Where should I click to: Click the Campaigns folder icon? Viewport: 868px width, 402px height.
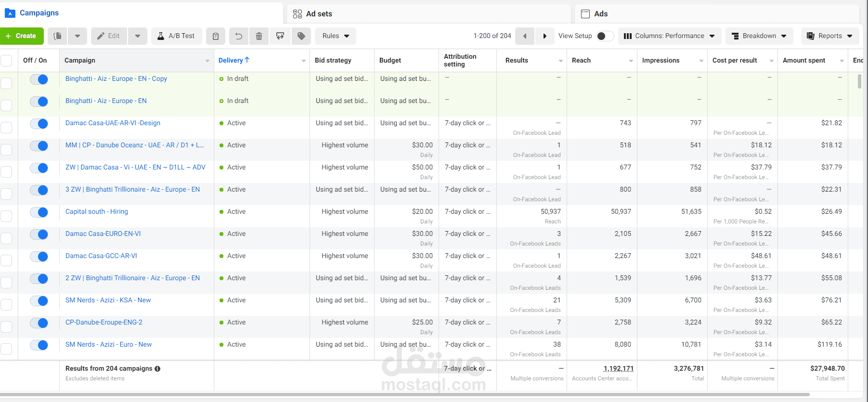tap(10, 13)
